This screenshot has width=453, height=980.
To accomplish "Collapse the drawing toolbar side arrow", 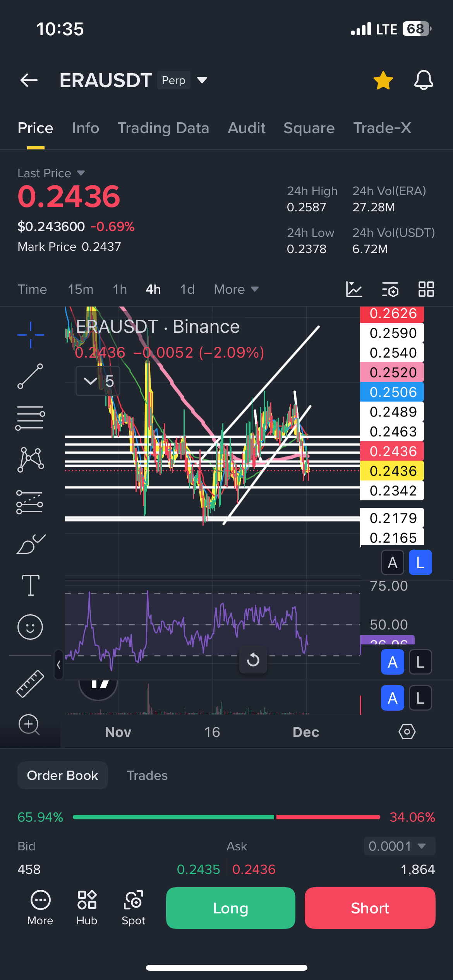I will [58, 665].
